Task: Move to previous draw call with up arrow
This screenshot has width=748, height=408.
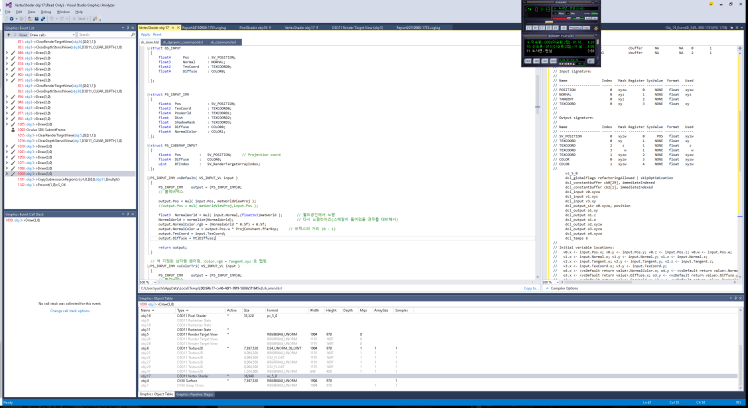Action: coord(8,35)
